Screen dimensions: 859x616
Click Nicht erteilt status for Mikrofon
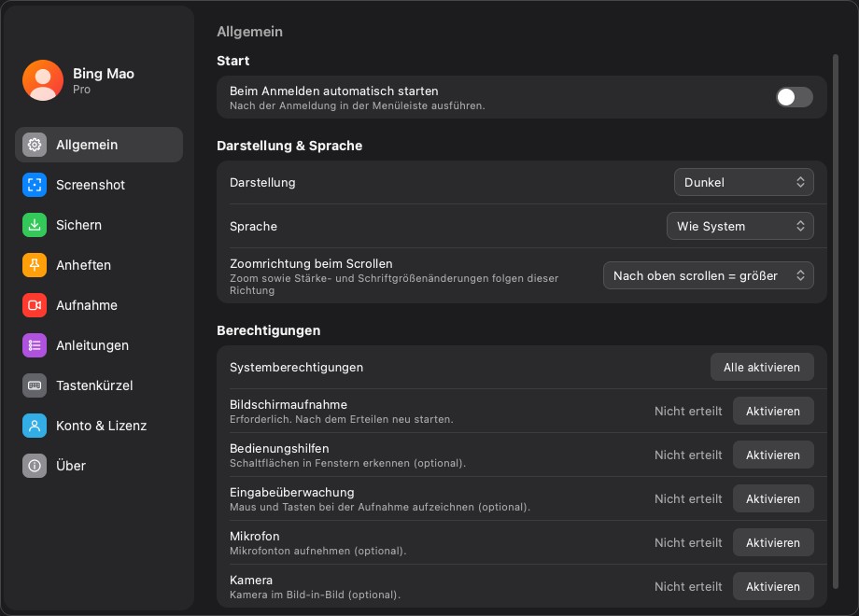[688, 542]
